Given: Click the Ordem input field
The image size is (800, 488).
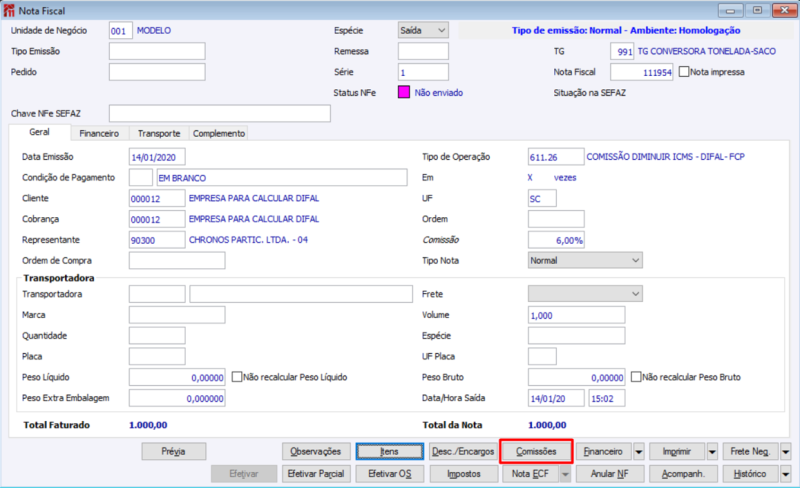Looking at the screenshot, I should (556, 219).
